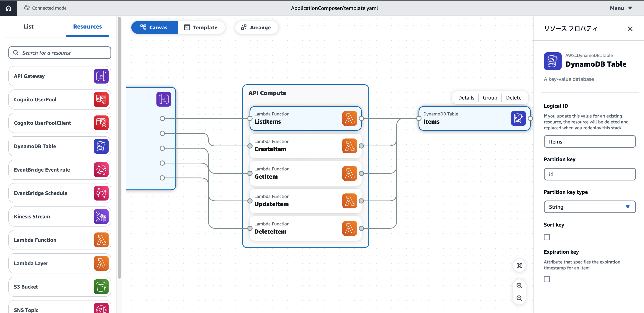Select the API Gateway resource icon
644x313 pixels.
[101, 76]
